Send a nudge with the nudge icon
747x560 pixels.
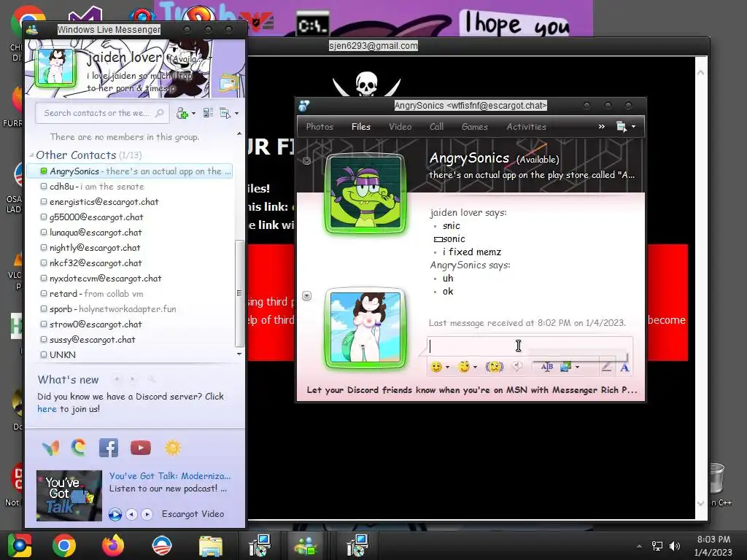coord(494,367)
